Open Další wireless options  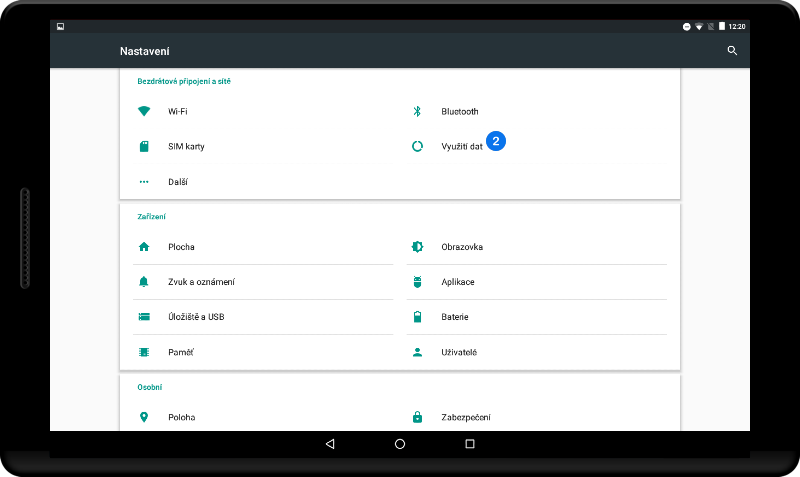pos(263,182)
